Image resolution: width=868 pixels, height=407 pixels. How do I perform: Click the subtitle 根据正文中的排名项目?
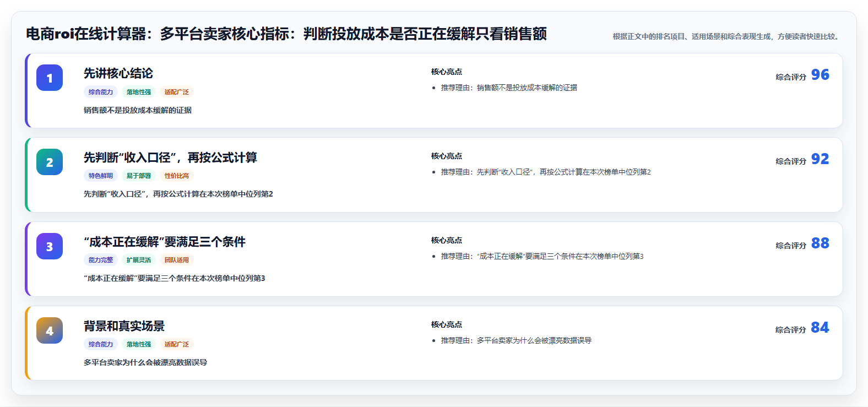[x=727, y=36]
